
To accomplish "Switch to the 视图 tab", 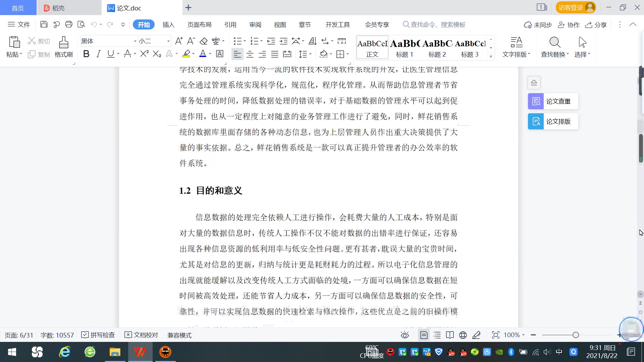I will 280,24.
